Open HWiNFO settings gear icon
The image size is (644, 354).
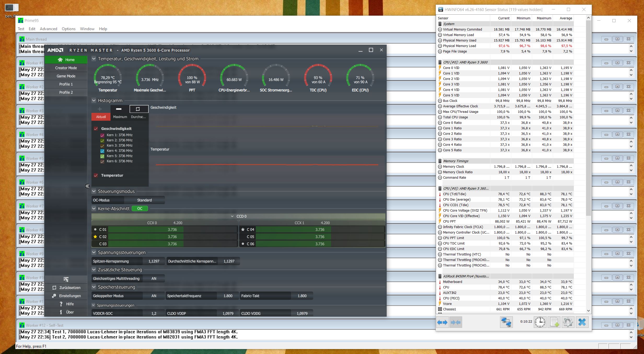[x=568, y=322]
